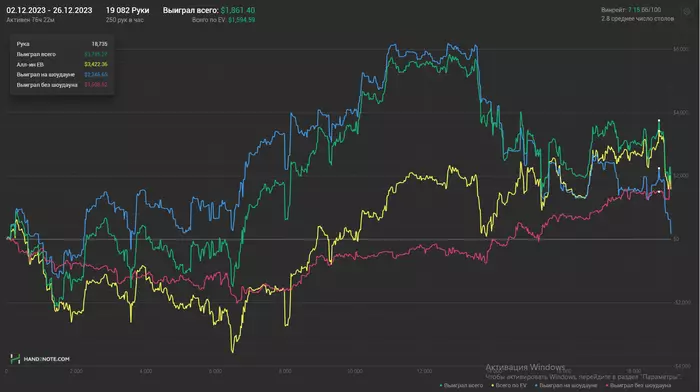
Task: Click green dot beside Выиграл всего legend
Action: pos(441,385)
